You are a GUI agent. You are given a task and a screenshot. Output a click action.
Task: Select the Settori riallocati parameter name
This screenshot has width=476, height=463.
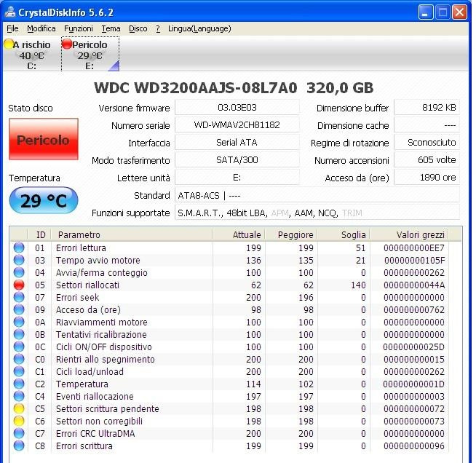87,285
